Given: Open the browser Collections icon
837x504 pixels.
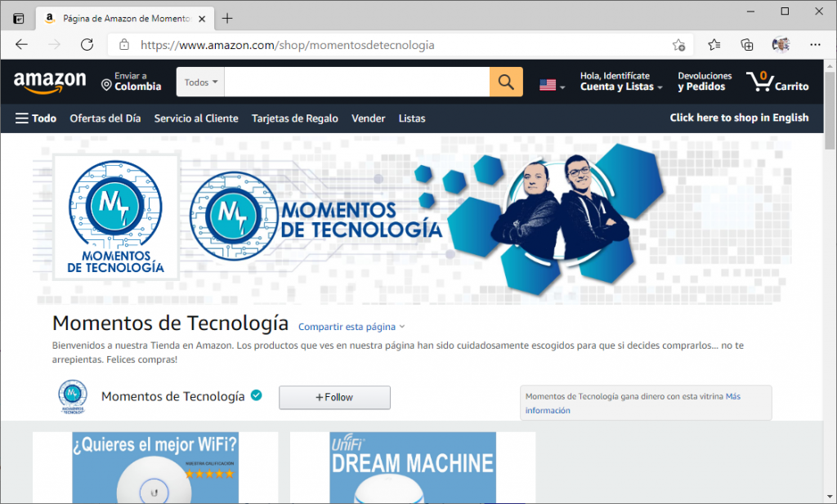Looking at the screenshot, I should point(747,45).
